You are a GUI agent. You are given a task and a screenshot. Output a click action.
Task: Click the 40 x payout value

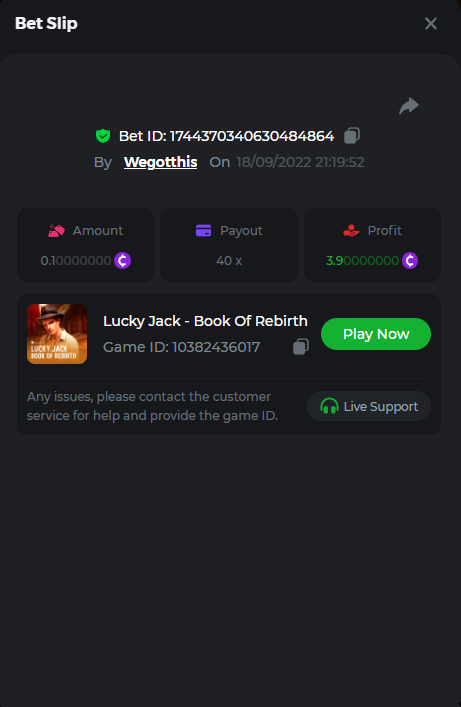229,261
